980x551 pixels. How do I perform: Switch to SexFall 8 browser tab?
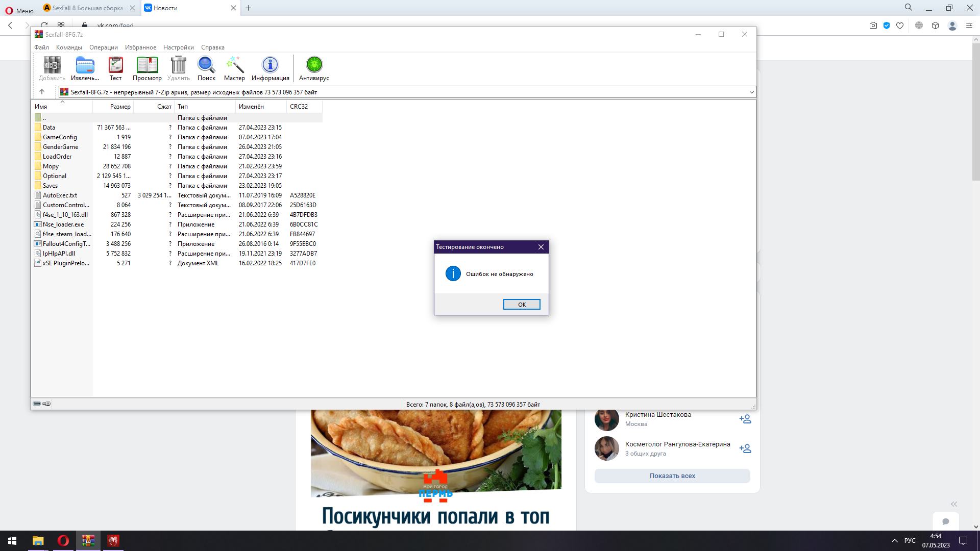pyautogui.click(x=88, y=8)
